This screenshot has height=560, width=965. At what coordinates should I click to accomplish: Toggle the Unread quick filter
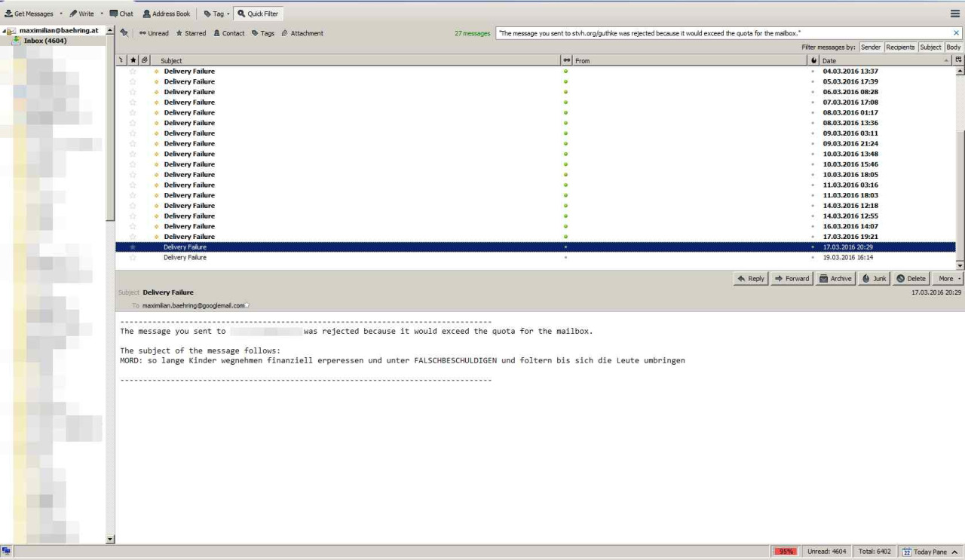153,33
